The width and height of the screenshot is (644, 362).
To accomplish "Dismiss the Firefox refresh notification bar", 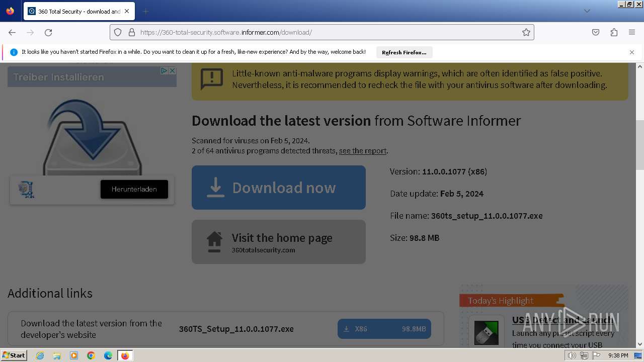I will tap(632, 52).
